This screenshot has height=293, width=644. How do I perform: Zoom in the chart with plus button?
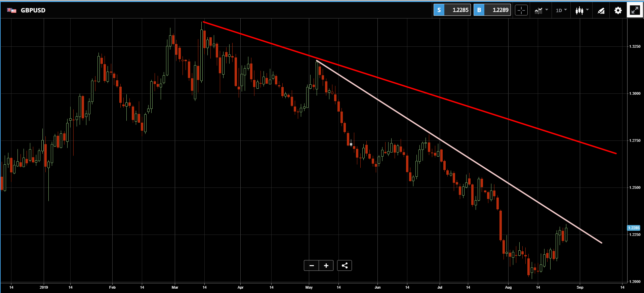326,265
